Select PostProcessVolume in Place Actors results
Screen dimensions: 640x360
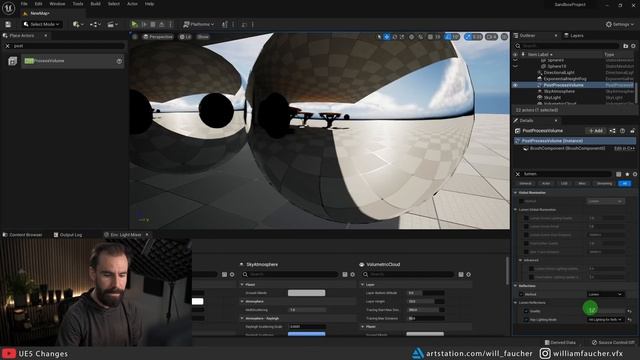tap(73, 61)
